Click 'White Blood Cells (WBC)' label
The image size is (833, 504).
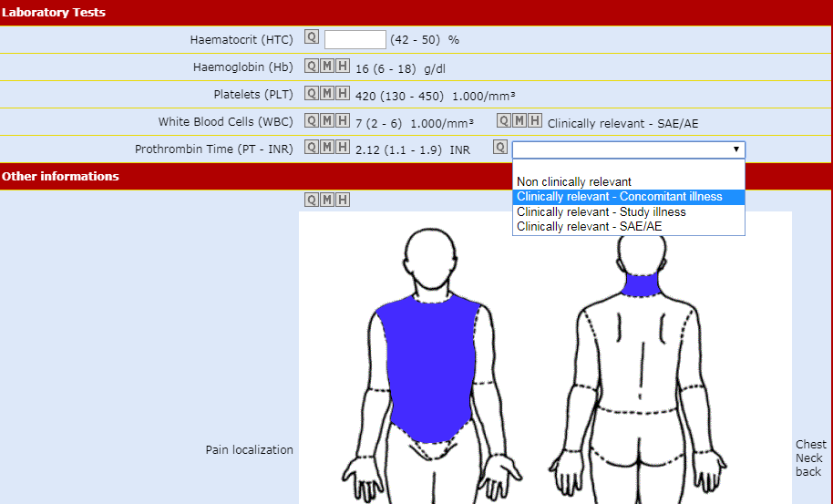(x=226, y=121)
